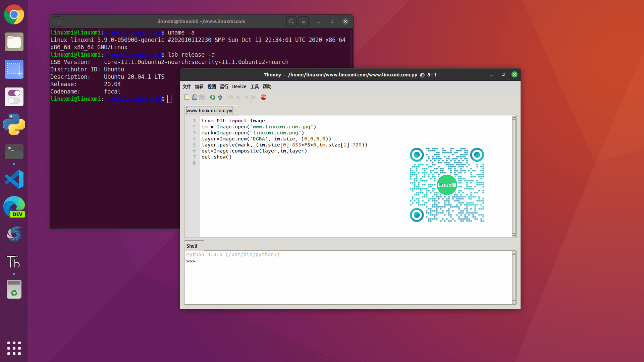Click the Open file icon in Thonny toolbar
Image resolution: width=644 pixels, height=362 pixels.
(195, 97)
